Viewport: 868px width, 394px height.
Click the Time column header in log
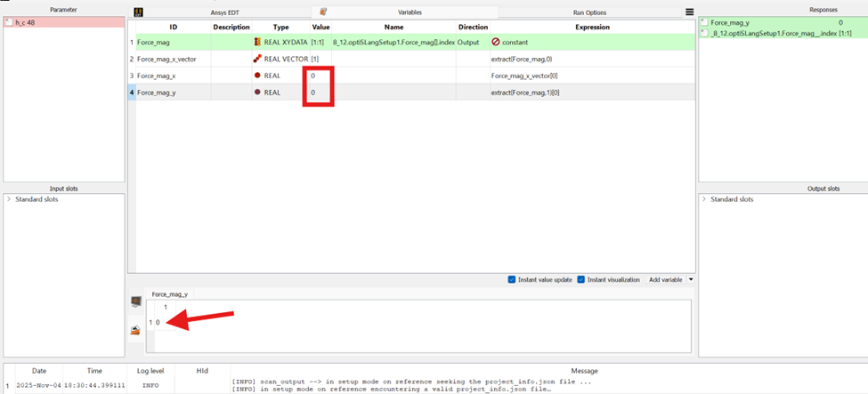(94, 371)
